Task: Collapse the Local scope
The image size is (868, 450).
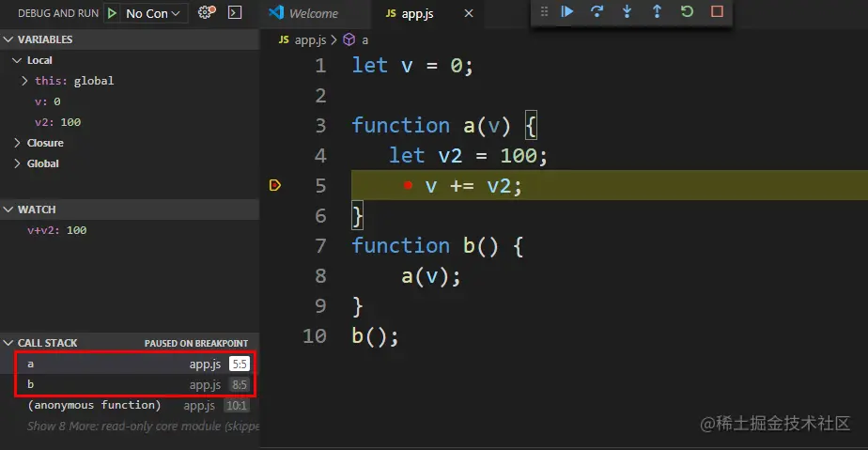Action: point(17,60)
